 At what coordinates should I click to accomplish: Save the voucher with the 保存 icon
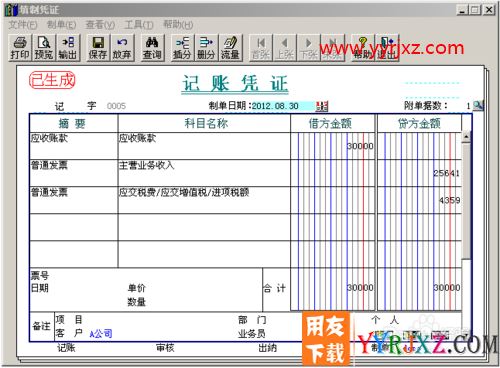[x=98, y=48]
